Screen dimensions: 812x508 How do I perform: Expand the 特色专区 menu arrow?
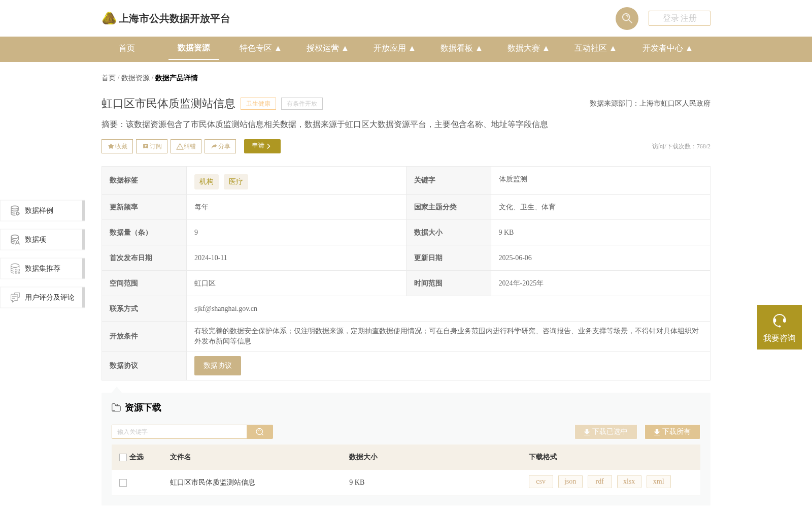coord(278,48)
